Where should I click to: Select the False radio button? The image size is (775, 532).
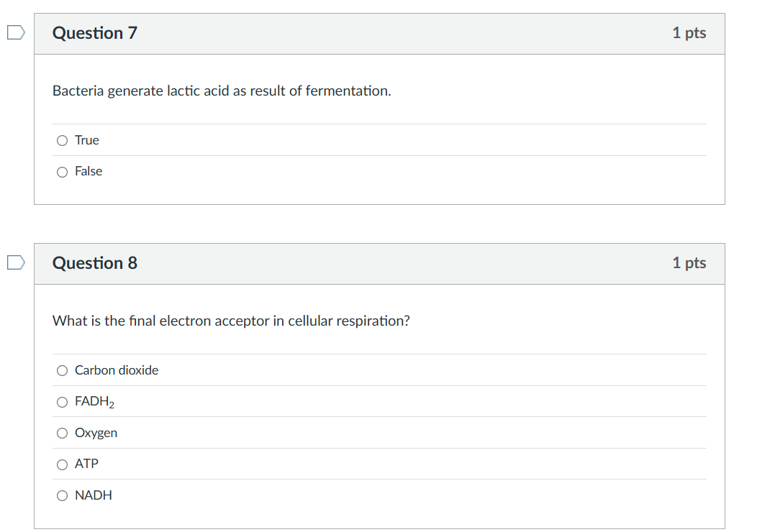click(62, 171)
